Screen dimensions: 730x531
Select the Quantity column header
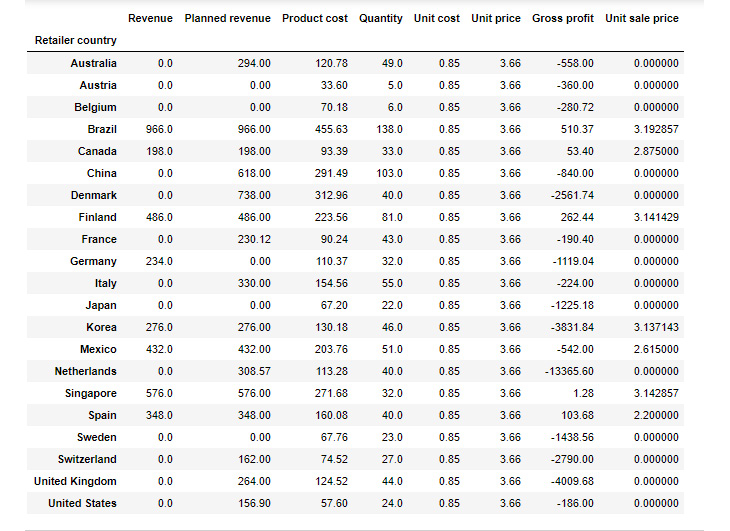pos(381,19)
